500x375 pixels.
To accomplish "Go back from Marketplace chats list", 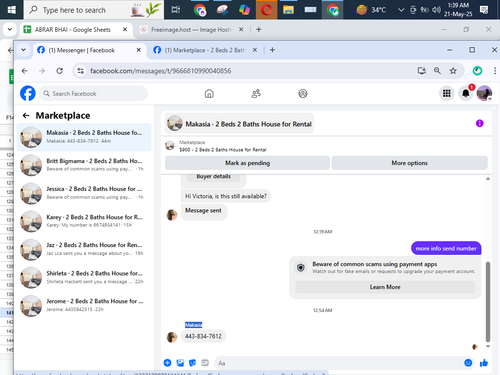I will pyautogui.click(x=26, y=116).
